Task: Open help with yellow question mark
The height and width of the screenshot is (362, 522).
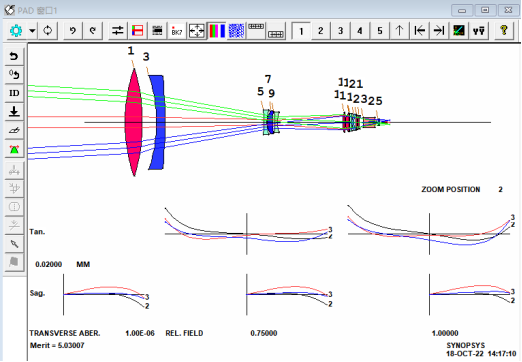Action: [x=504, y=31]
